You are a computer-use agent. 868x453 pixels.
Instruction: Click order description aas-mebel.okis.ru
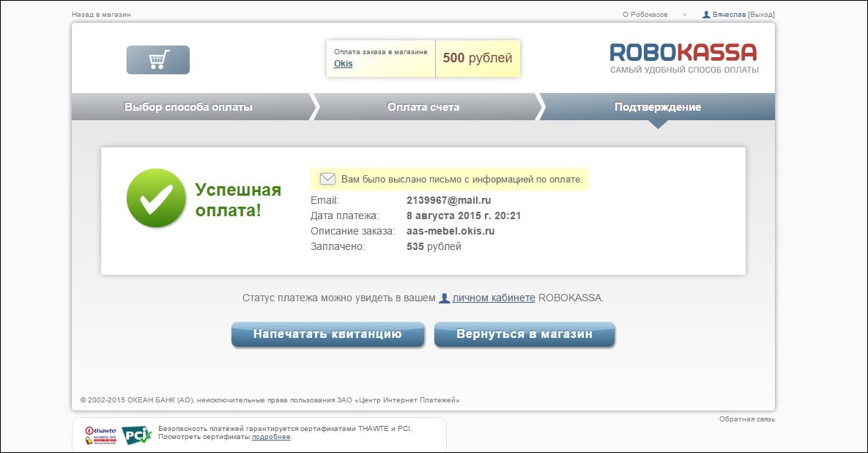(x=450, y=232)
